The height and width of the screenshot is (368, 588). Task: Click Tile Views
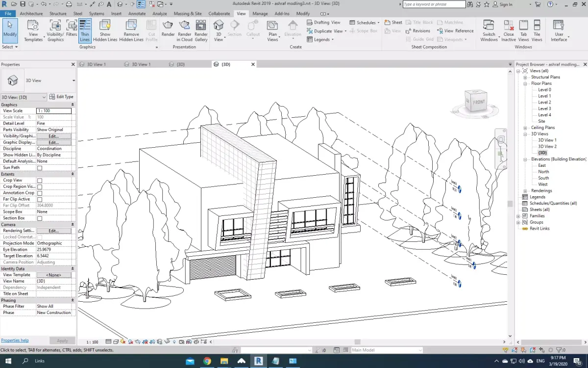point(537,31)
